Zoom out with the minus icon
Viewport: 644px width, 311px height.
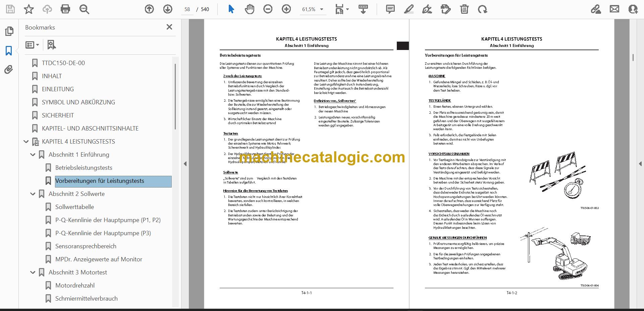pos(268,9)
